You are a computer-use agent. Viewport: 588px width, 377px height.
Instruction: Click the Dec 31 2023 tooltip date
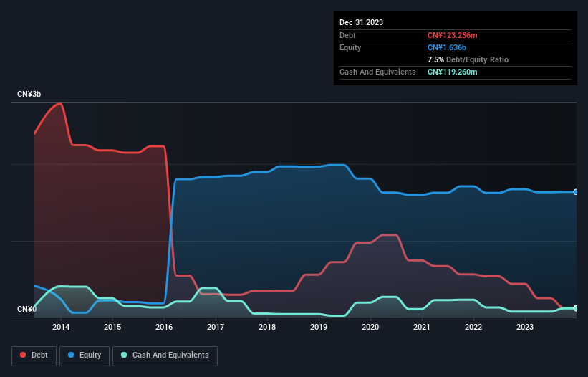point(361,22)
